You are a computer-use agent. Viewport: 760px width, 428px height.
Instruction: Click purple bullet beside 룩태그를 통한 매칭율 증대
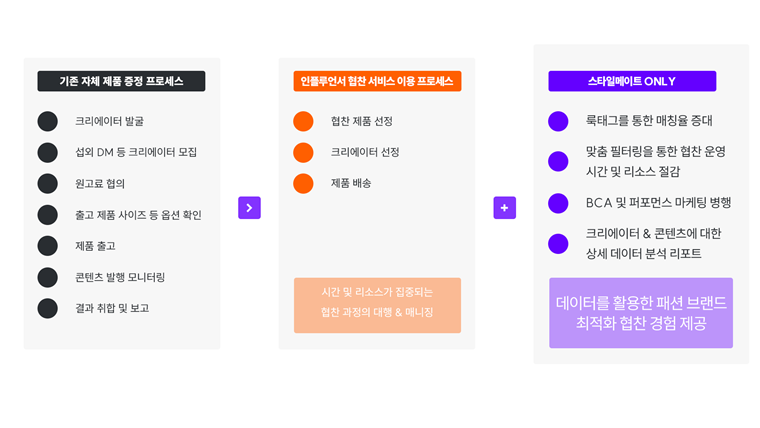pyautogui.click(x=558, y=121)
